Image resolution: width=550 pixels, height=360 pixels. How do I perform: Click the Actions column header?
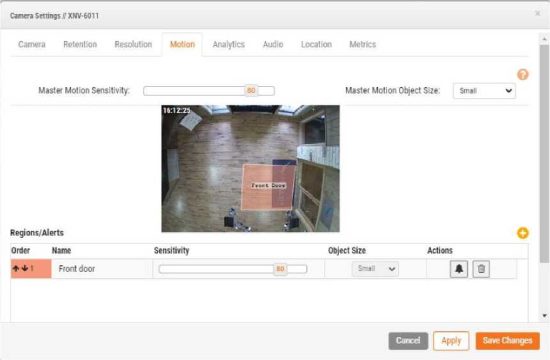(x=440, y=251)
